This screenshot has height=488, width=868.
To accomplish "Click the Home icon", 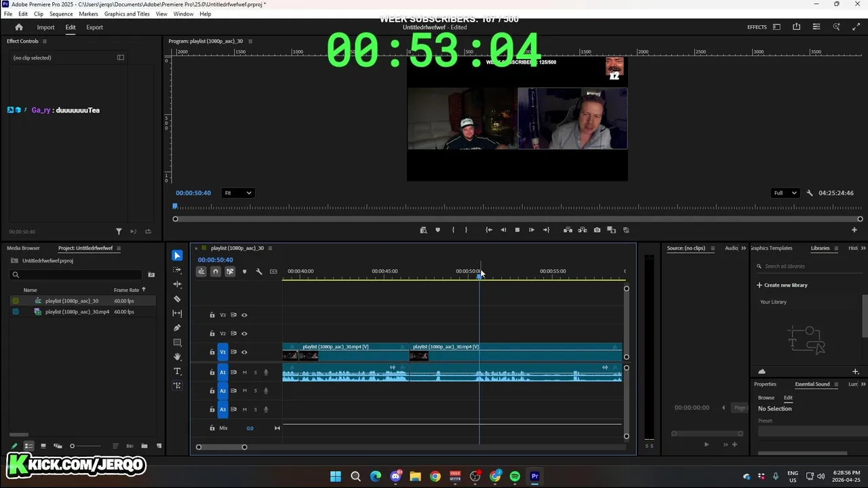I will (19, 27).
